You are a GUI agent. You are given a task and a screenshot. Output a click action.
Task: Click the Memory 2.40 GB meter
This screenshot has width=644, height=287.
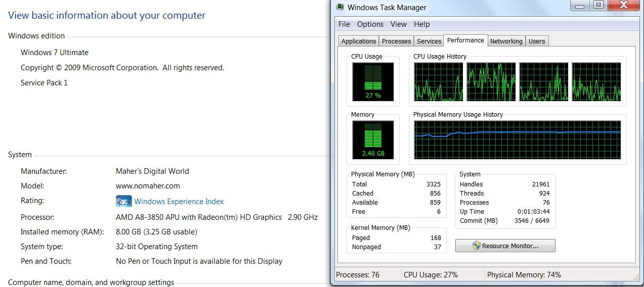coord(373,139)
